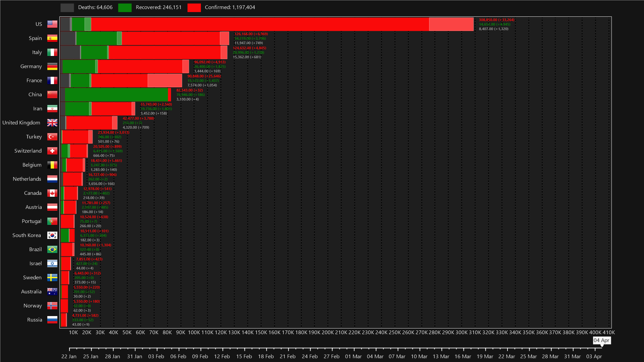Click the South Korea flag icon
The height and width of the screenshot is (362, 644).
click(52, 235)
